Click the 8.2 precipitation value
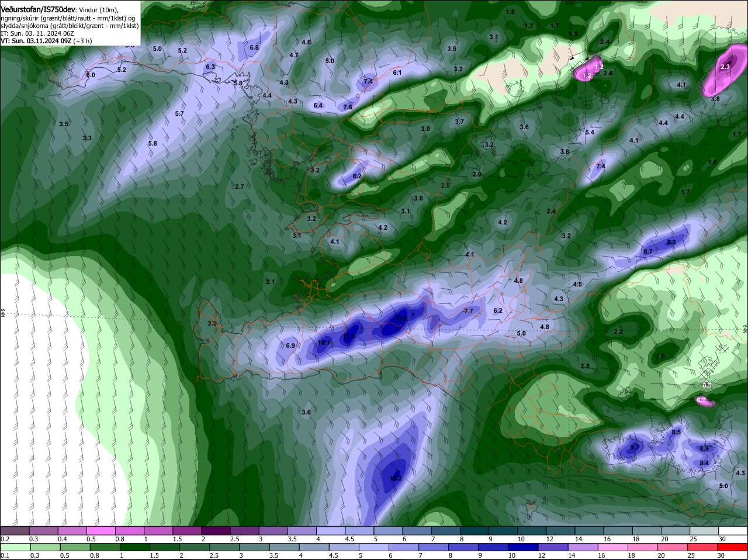Viewport: 748px width, 560px height. tap(358, 176)
